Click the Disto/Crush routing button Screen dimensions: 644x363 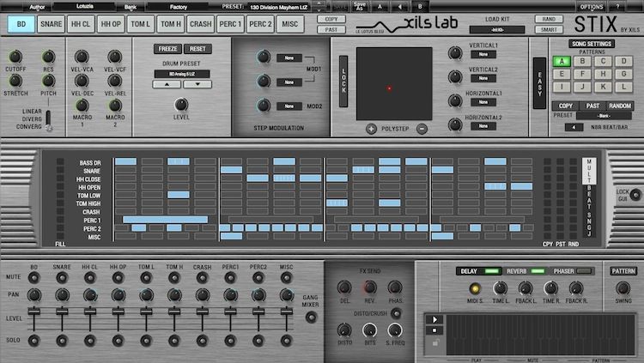click(x=396, y=312)
